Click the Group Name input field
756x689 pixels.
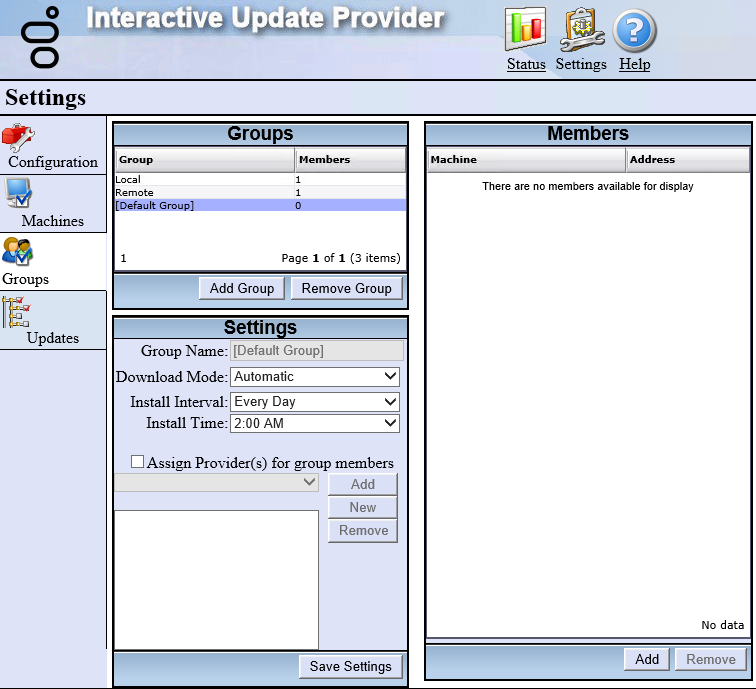317,351
